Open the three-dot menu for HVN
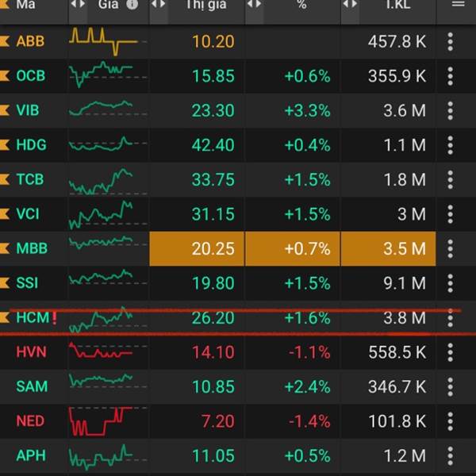The width and height of the screenshot is (476, 476). [450, 352]
